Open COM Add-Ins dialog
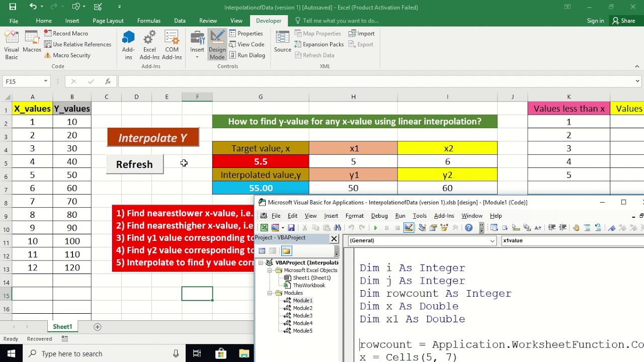 tap(172, 44)
